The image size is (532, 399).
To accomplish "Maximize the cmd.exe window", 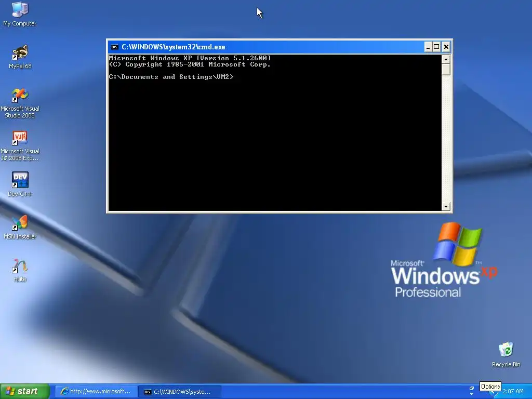I will pyautogui.click(x=436, y=47).
